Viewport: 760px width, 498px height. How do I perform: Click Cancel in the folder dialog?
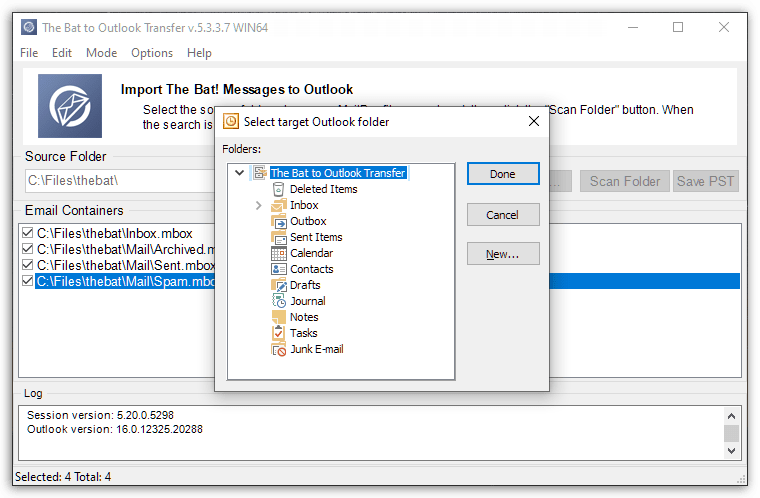[503, 214]
